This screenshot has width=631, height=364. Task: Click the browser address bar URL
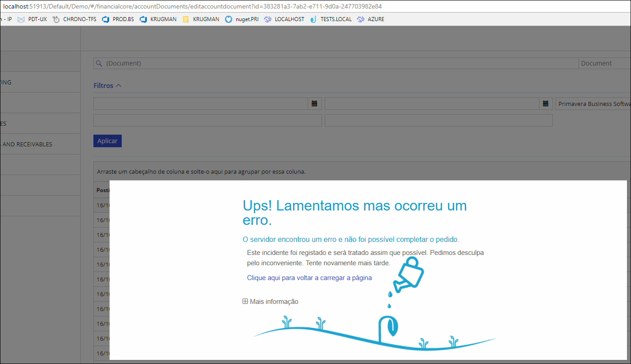point(193,7)
